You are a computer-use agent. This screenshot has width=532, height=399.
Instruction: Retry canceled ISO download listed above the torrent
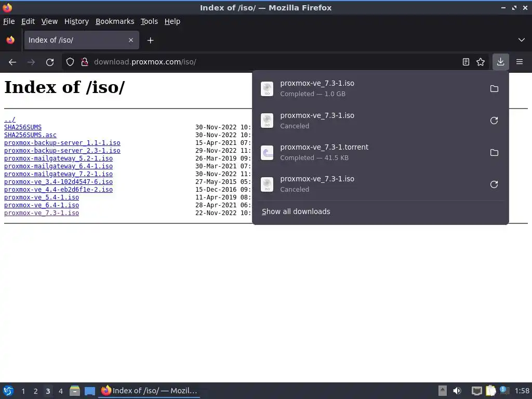pyautogui.click(x=494, y=121)
